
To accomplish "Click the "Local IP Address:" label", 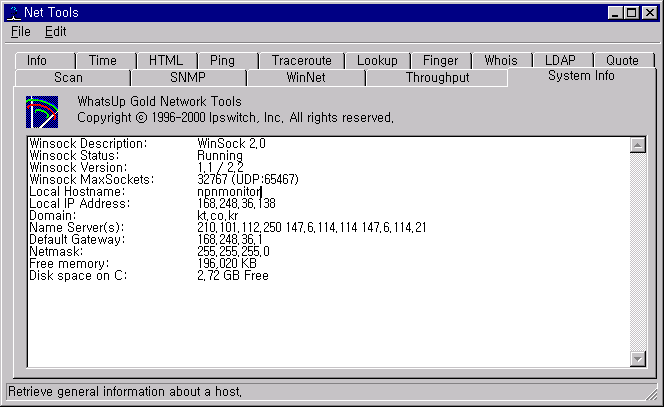I will 80,204.
